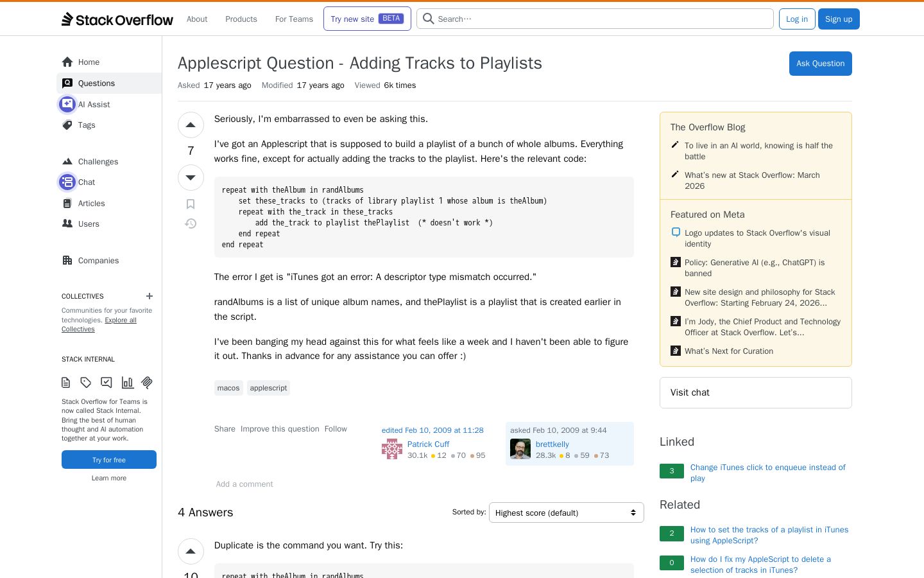Open What's Next for Curation post
This screenshot has height=578, width=924.
(729, 351)
